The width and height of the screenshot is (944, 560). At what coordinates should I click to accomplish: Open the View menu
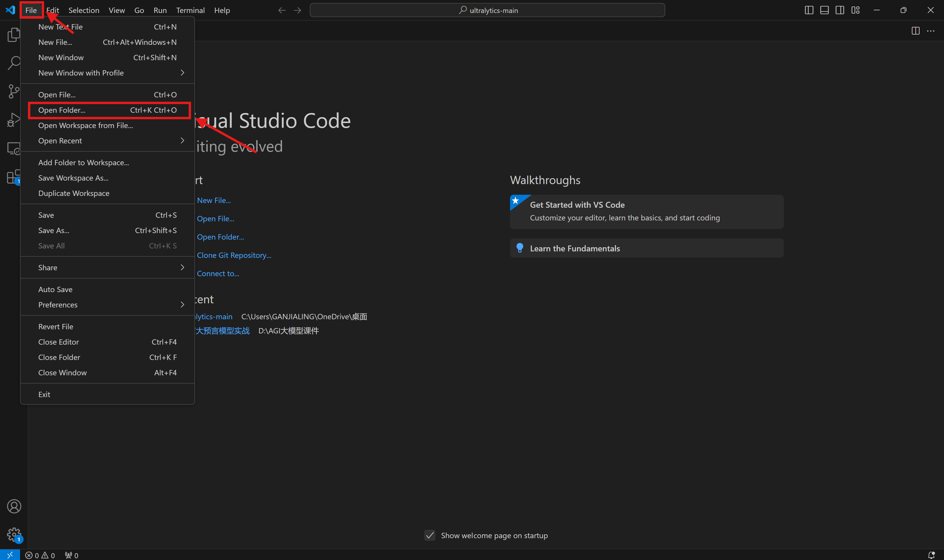(x=117, y=10)
